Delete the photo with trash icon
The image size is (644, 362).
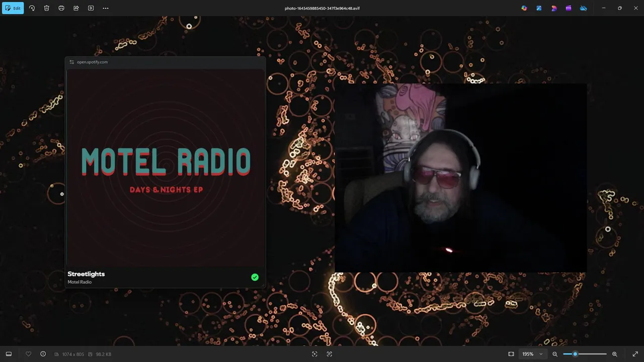(46, 8)
